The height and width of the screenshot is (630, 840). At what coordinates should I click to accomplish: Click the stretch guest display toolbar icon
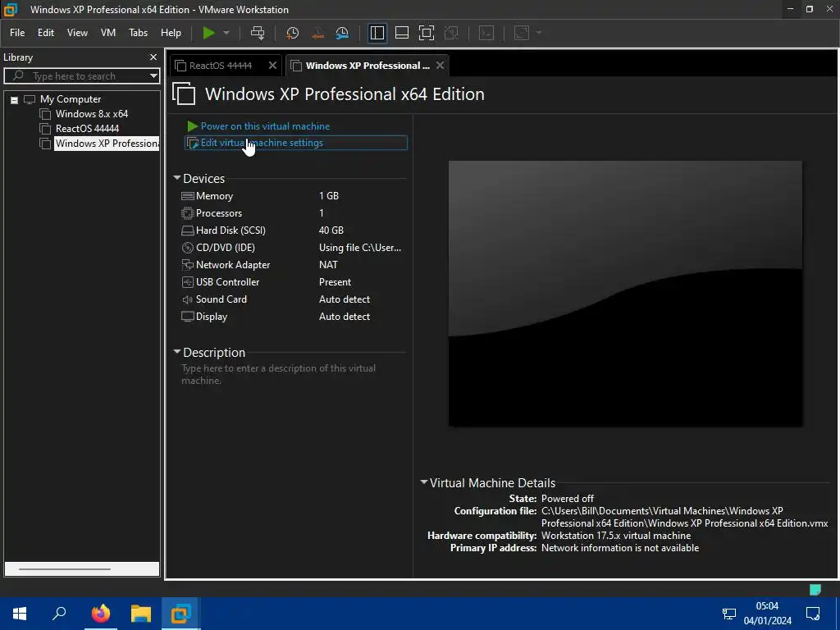522,33
